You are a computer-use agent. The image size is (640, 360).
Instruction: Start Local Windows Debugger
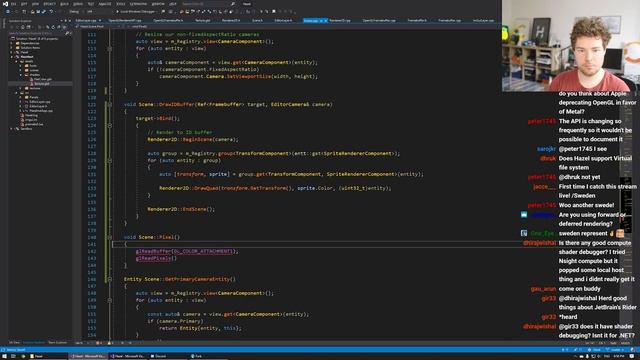[x=137, y=11]
